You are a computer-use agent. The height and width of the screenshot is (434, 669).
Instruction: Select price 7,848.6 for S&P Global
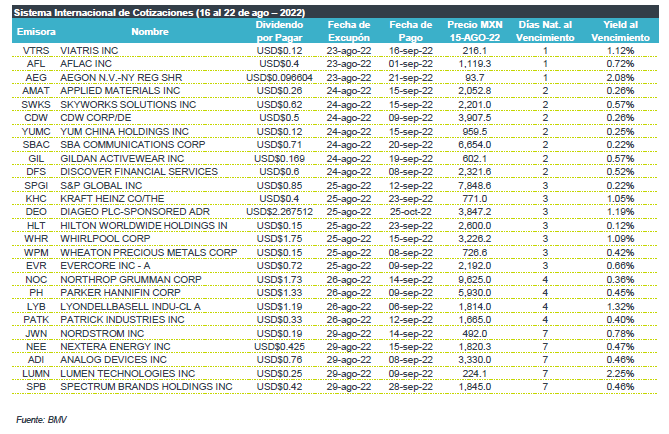(x=475, y=186)
